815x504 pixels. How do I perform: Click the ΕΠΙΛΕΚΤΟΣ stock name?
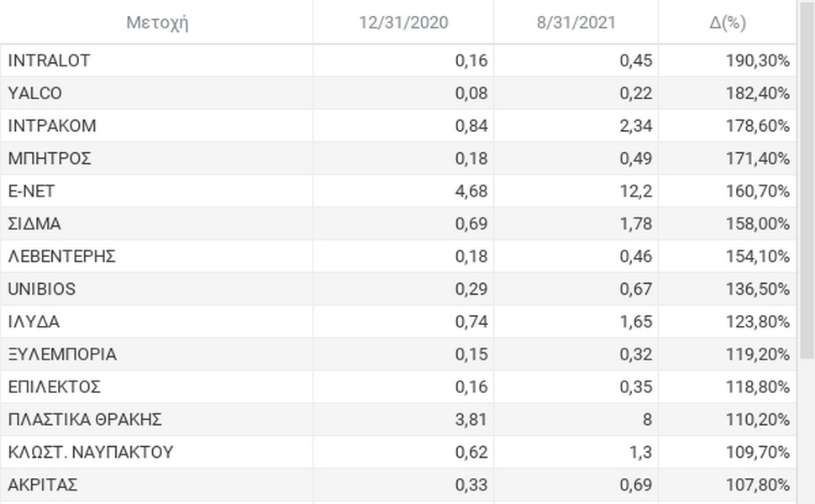tap(54, 387)
